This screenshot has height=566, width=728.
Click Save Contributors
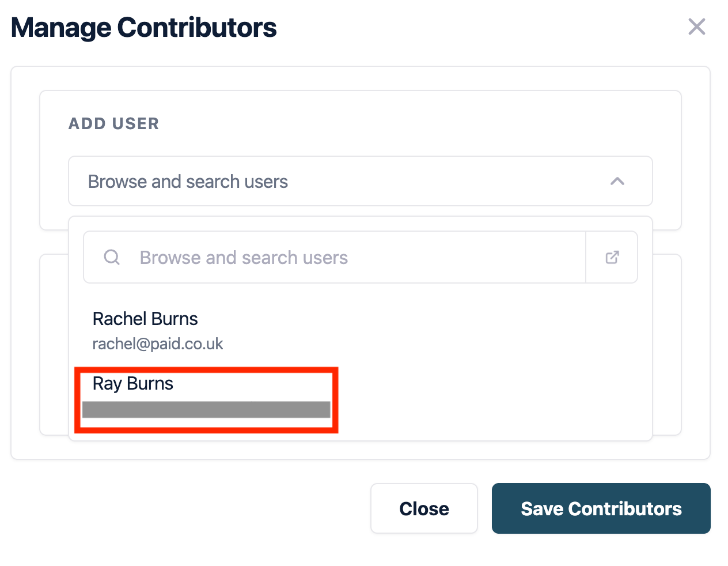(601, 508)
